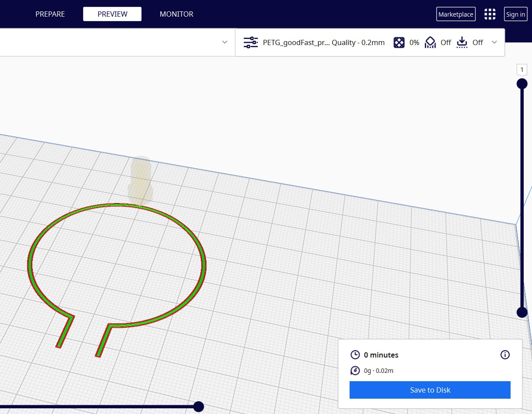Select the PREVIEW stage tab
The height and width of the screenshot is (414, 532).
[x=112, y=14]
